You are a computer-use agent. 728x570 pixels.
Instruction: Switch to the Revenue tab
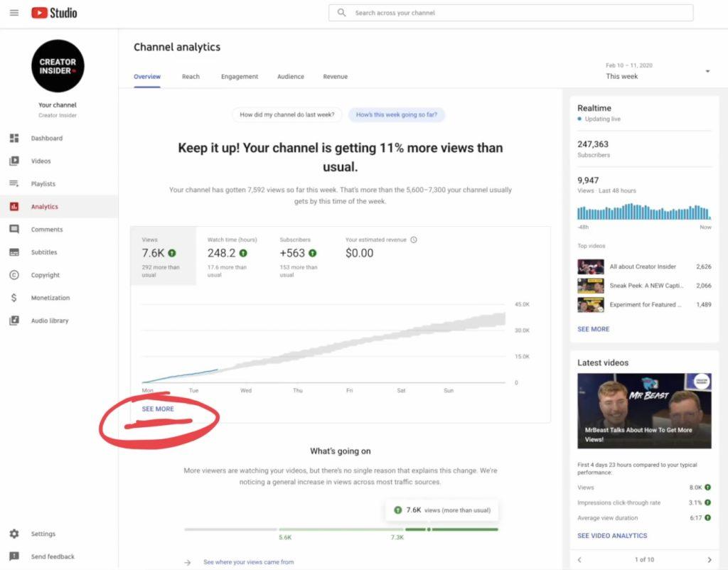(x=335, y=77)
